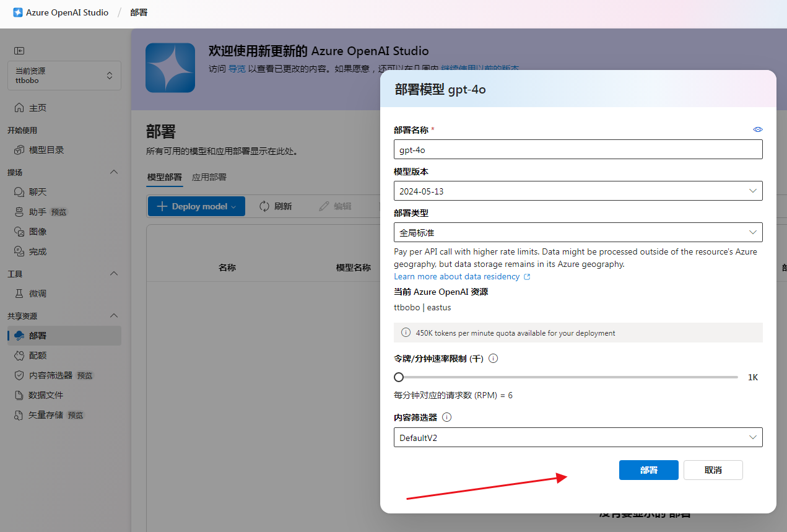Click the 名称 column header
The image size is (787, 532).
click(227, 268)
